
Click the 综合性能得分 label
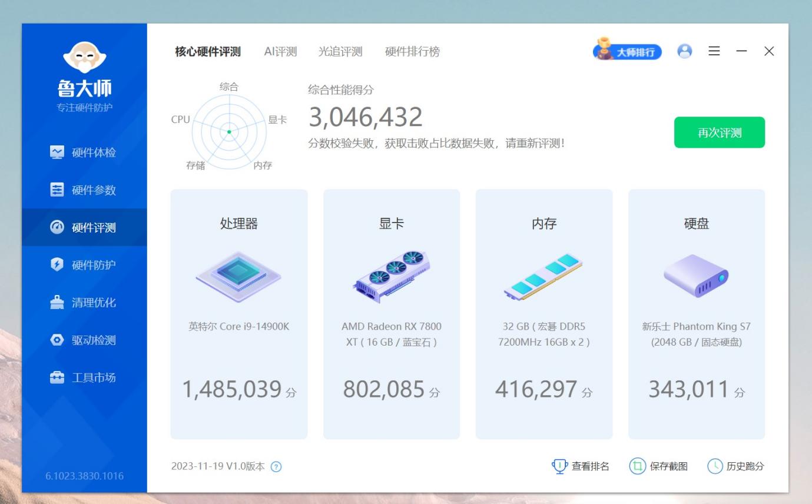coord(341,90)
